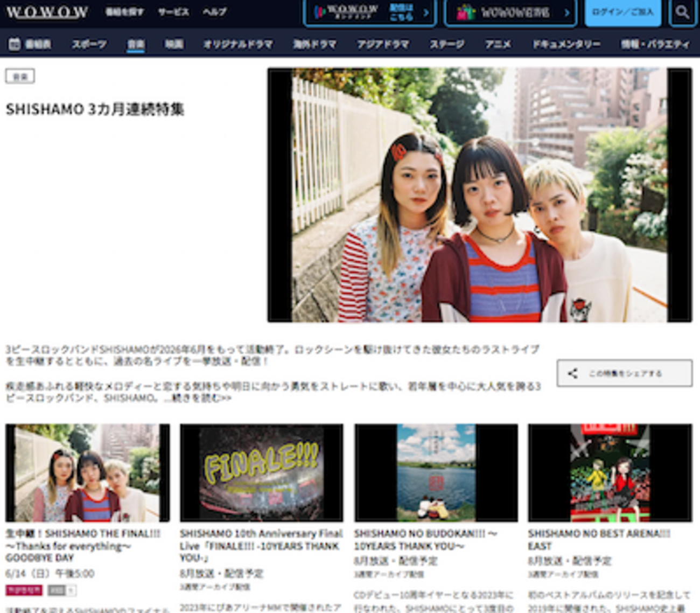The image size is (700, 613).
Task: Open SHISHAMO NO BUDOKAN title link
Action: click(x=425, y=540)
